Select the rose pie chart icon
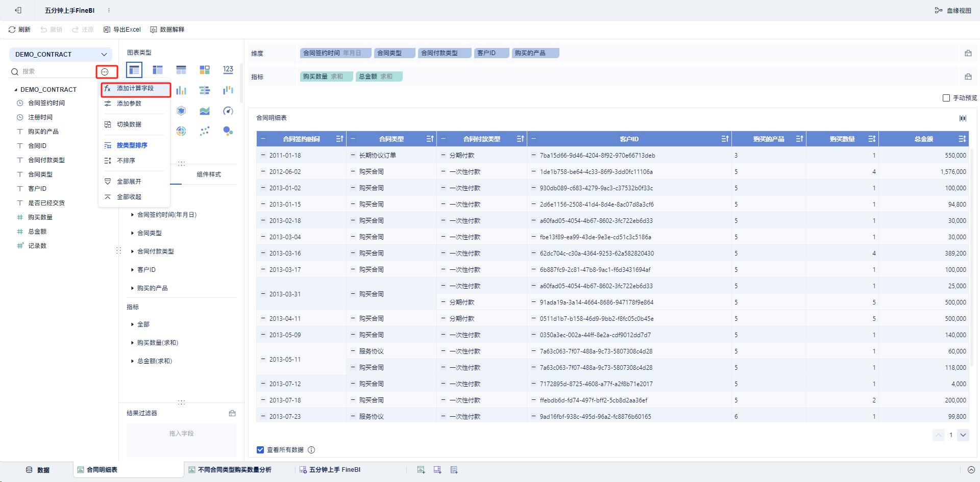Image resolution: width=980 pixels, height=482 pixels. (181, 131)
